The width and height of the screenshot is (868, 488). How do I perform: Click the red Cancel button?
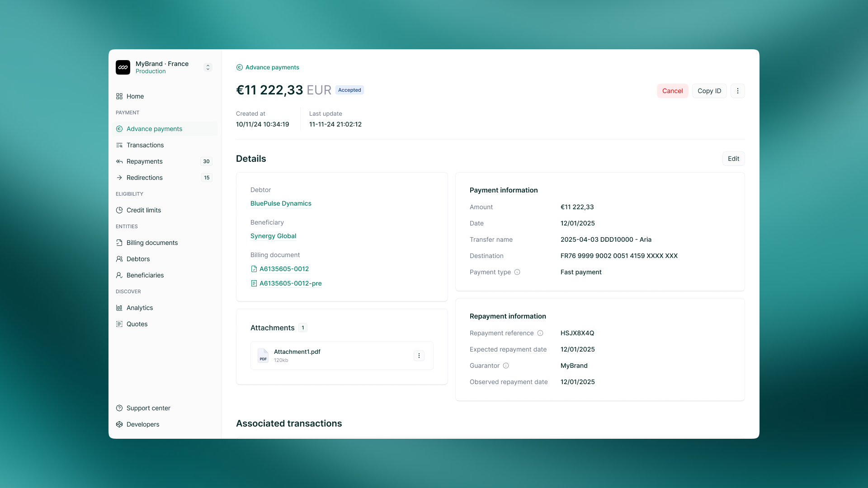tap(672, 91)
